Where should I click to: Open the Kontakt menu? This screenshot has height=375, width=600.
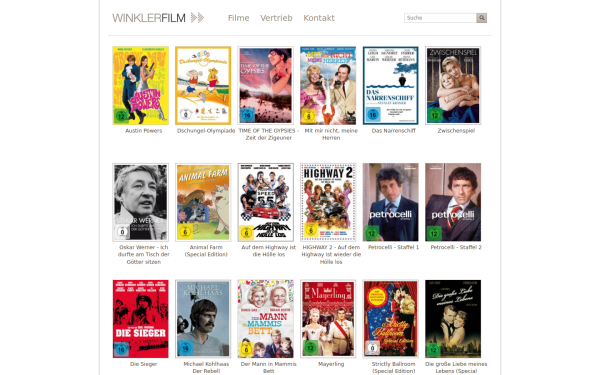(319, 18)
